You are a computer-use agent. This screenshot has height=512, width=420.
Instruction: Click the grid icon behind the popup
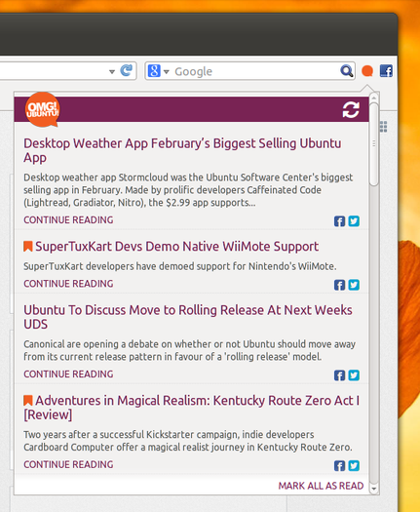[x=384, y=127]
